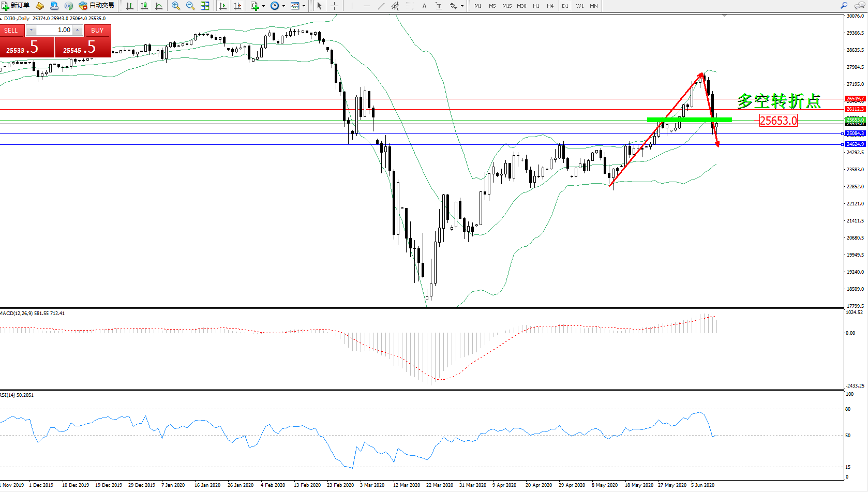Viewport: 868px width, 492px height.
Task: Select the crosshair tool
Action: [x=334, y=6]
